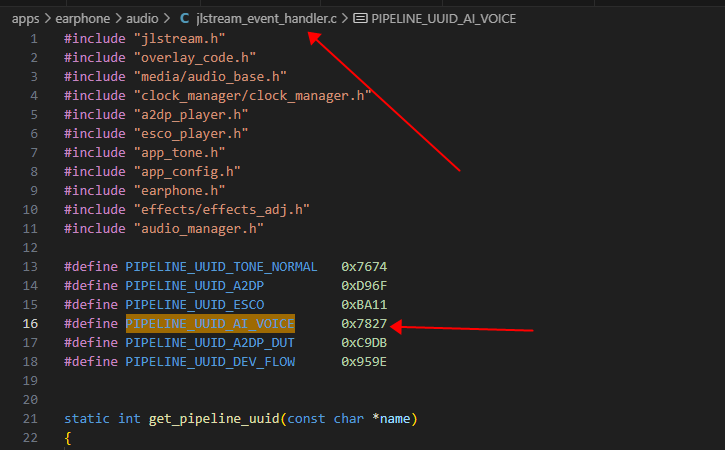Click the value 0x959E

point(364,361)
